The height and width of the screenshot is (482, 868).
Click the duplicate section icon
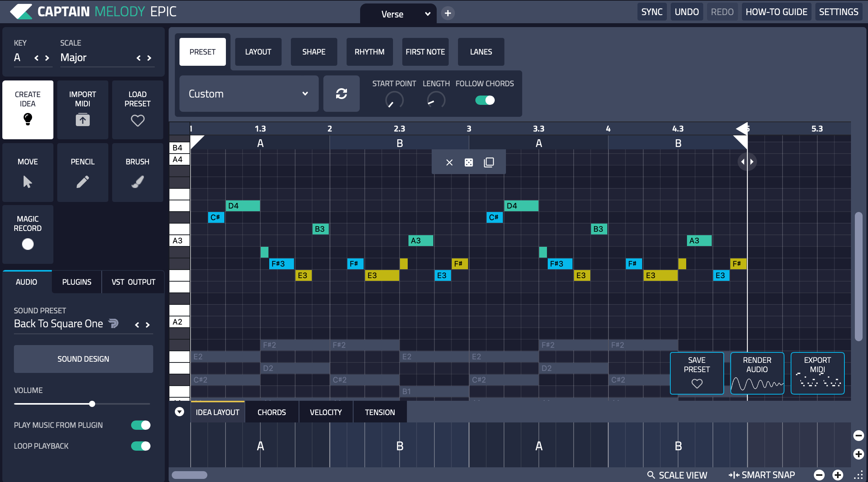pos(489,162)
